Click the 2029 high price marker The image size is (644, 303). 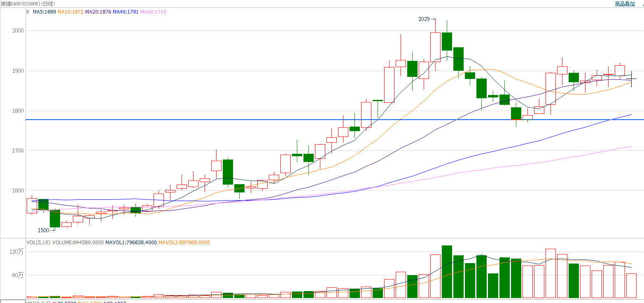424,19
